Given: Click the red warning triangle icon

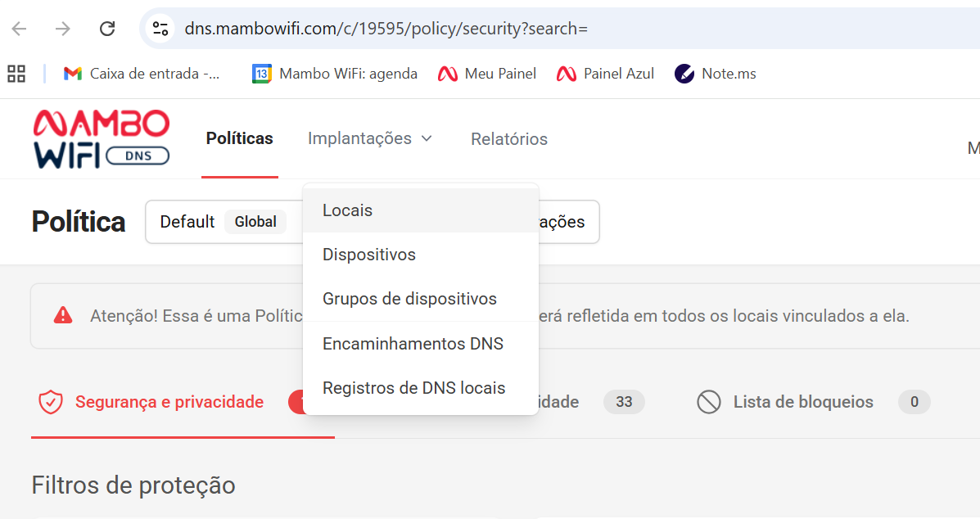Looking at the screenshot, I should click(63, 315).
